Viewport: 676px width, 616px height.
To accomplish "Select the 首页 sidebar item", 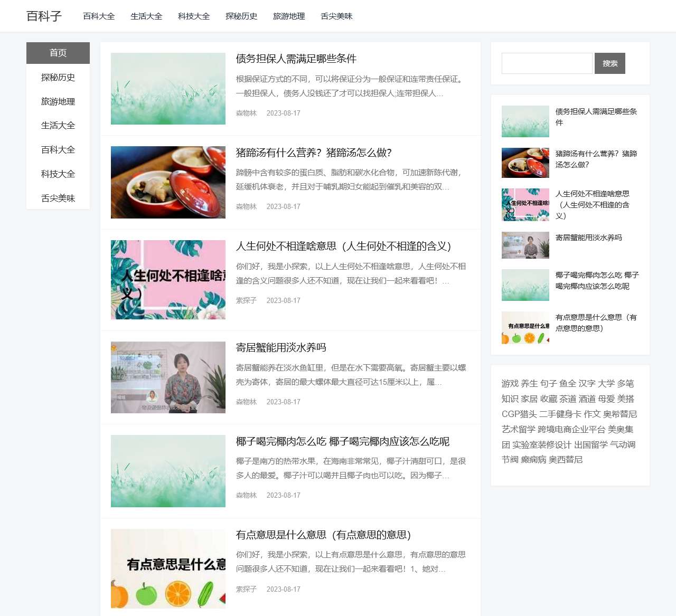I will [x=58, y=52].
